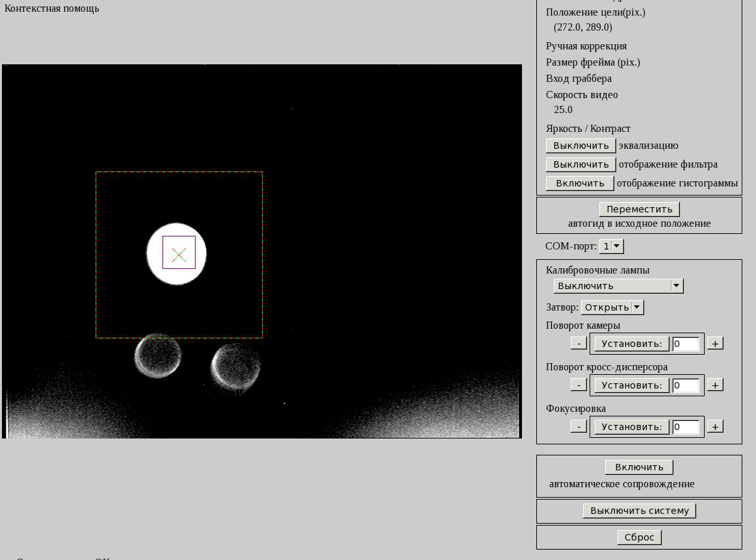Apply camera rotation with Установить button

630,344
